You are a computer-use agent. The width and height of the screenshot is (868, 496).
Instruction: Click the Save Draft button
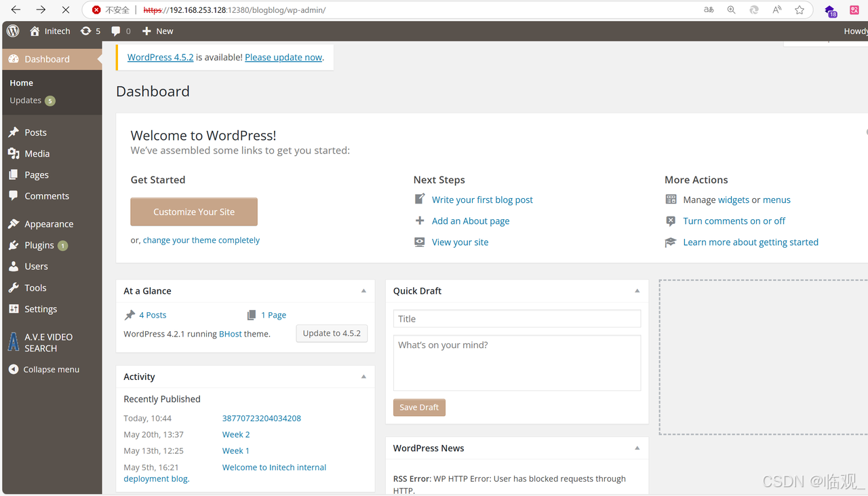tap(419, 407)
